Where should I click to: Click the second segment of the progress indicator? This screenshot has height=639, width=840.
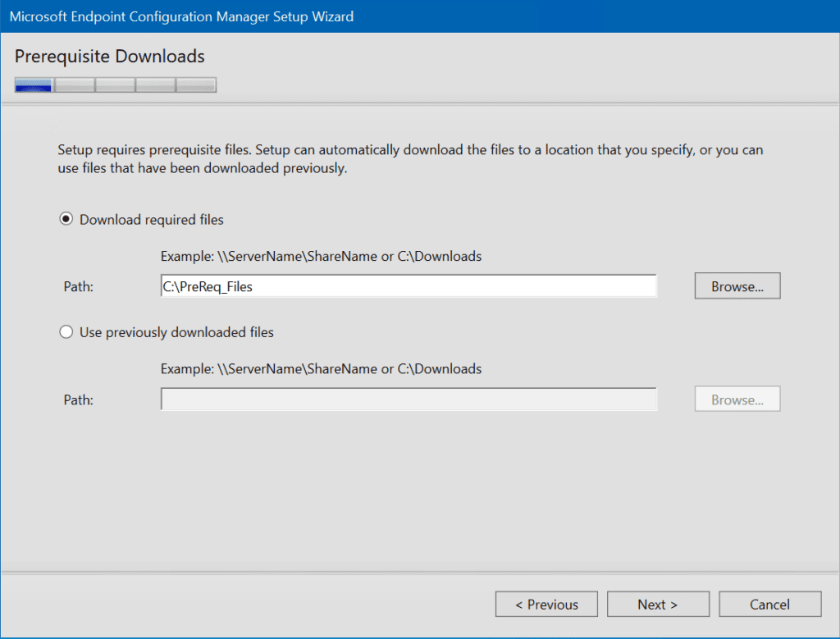(x=73, y=84)
